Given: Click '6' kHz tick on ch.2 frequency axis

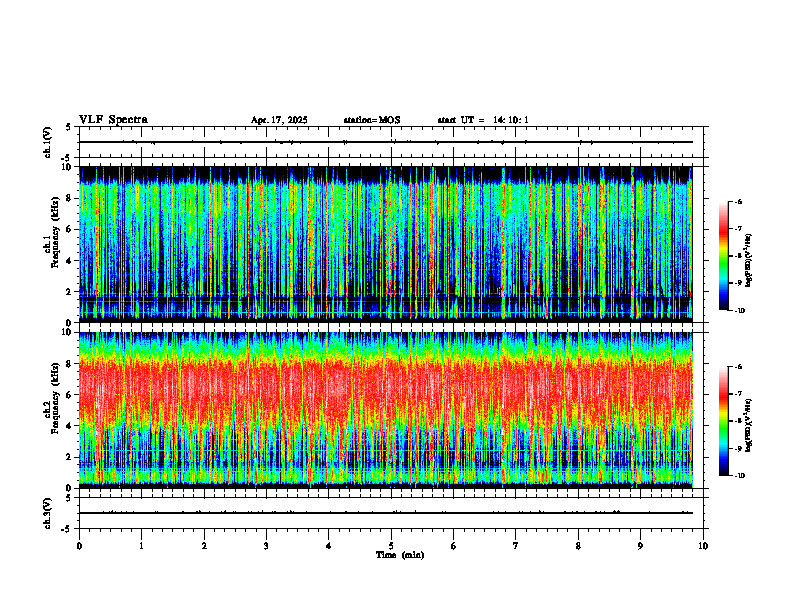Looking at the screenshot, I should point(70,395).
